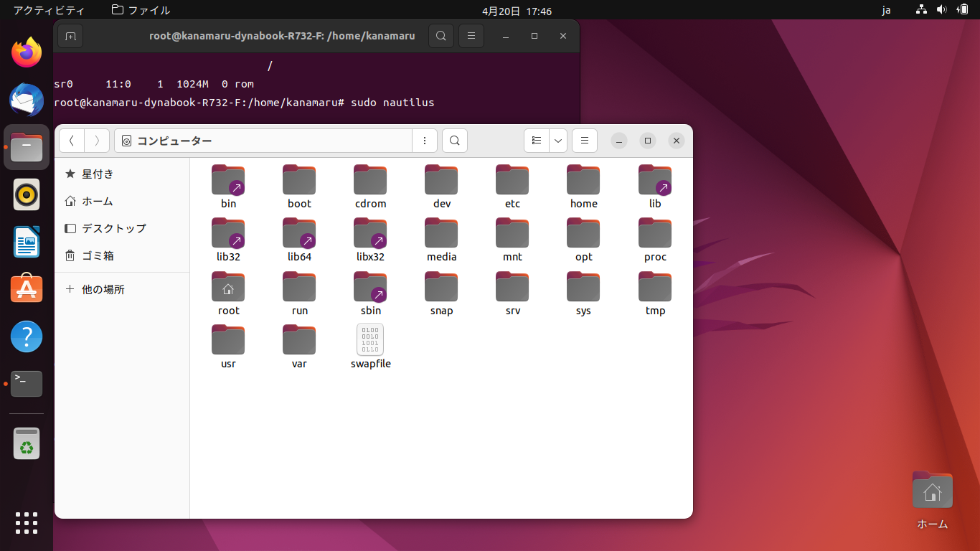The height and width of the screenshot is (551, 980).
Task: Open LibreOffice Writer from dock
Action: point(27,242)
